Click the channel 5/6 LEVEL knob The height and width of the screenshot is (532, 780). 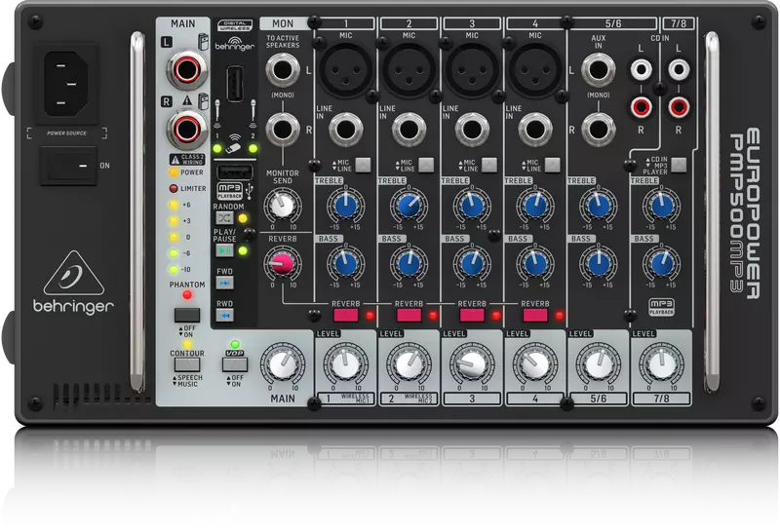[x=599, y=365]
